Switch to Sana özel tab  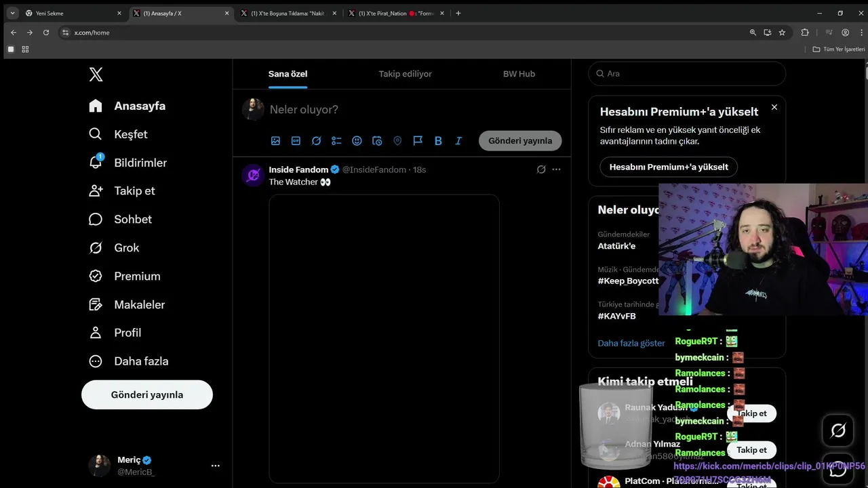point(288,74)
